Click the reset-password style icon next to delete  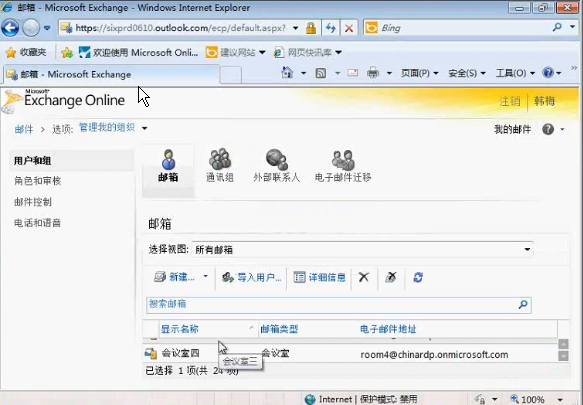pyautogui.click(x=391, y=277)
